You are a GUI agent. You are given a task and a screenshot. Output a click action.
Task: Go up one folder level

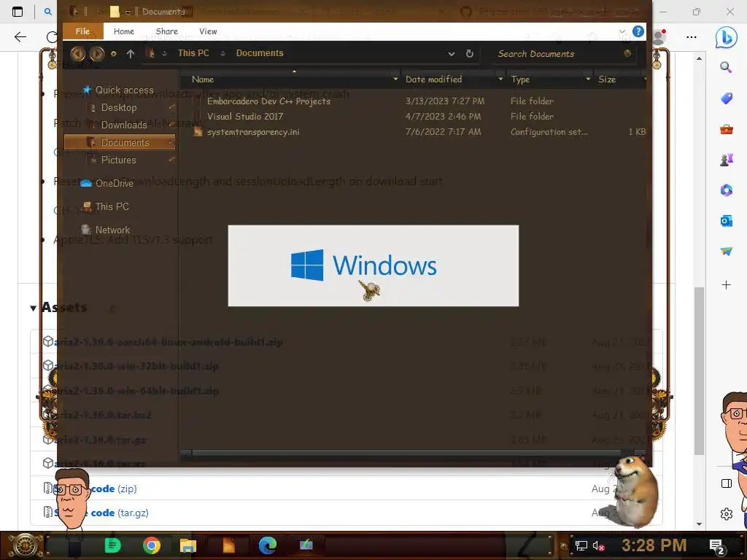tap(131, 54)
